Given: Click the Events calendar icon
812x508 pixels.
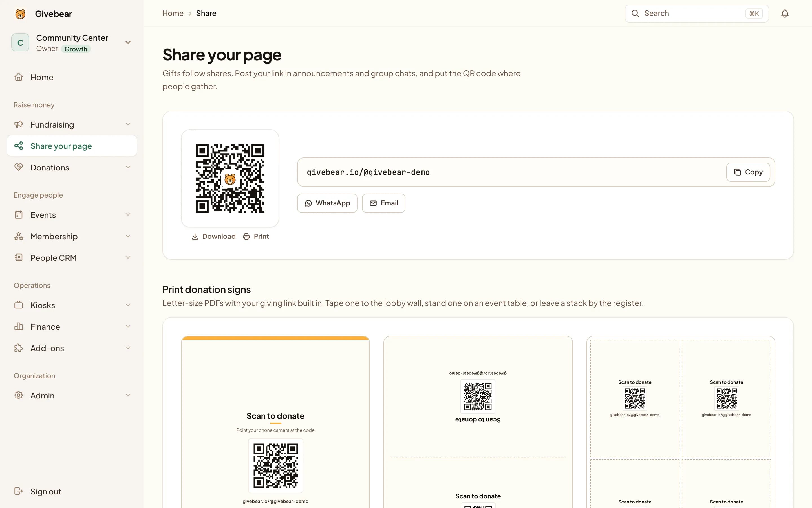Looking at the screenshot, I should pos(19,215).
